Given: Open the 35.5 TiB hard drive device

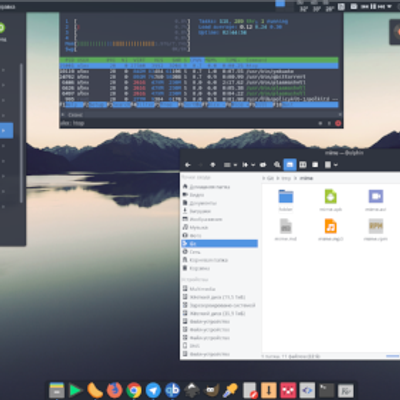Looking at the screenshot, I should [x=219, y=313].
